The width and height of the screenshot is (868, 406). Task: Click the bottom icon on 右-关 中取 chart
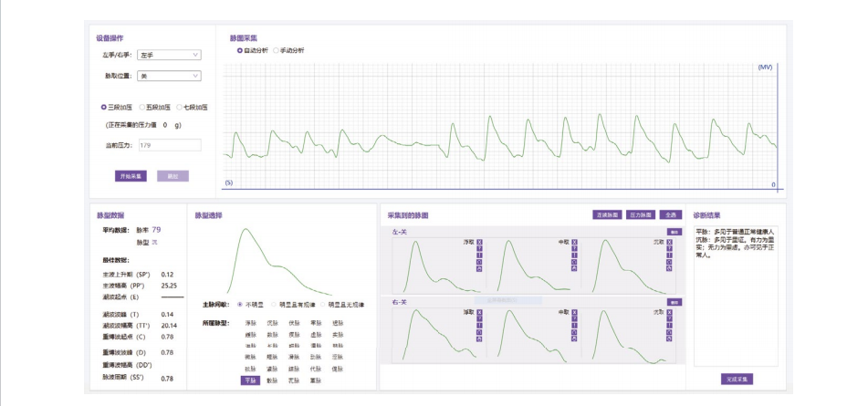576,340
